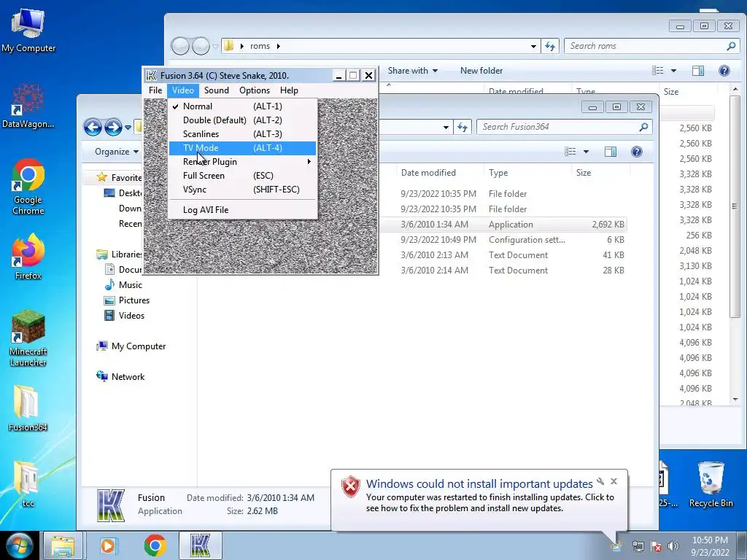Expand the Render Plugin submenu
Image resolution: width=747 pixels, height=560 pixels.
(242, 161)
